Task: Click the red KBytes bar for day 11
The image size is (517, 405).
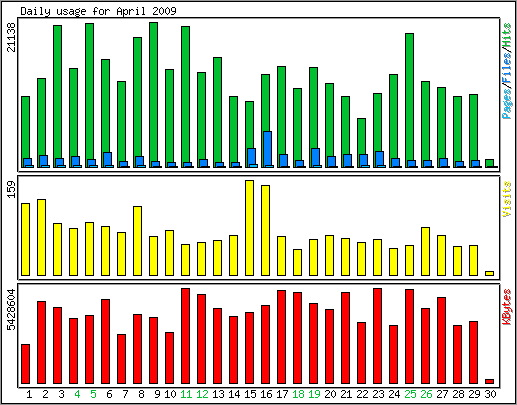Action: pos(185,336)
